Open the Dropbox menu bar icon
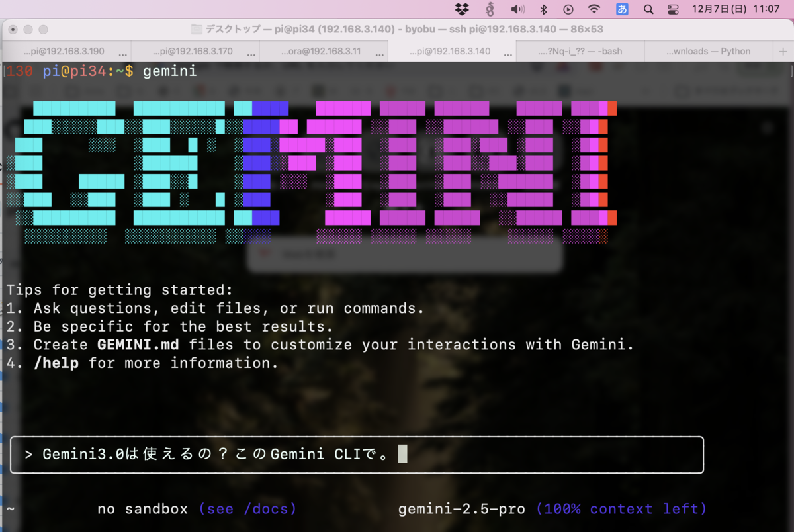This screenshot has height=532, width=794. [x=463, y=9]
